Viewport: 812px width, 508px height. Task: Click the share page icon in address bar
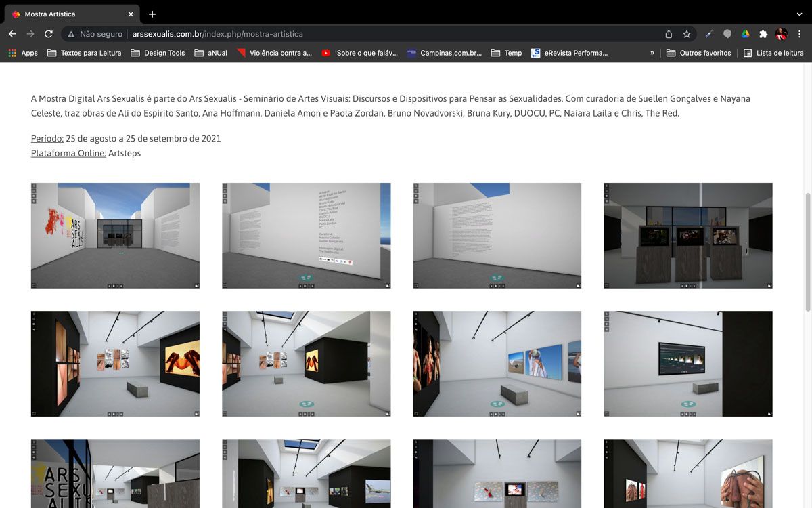click(x=669, y=34)
